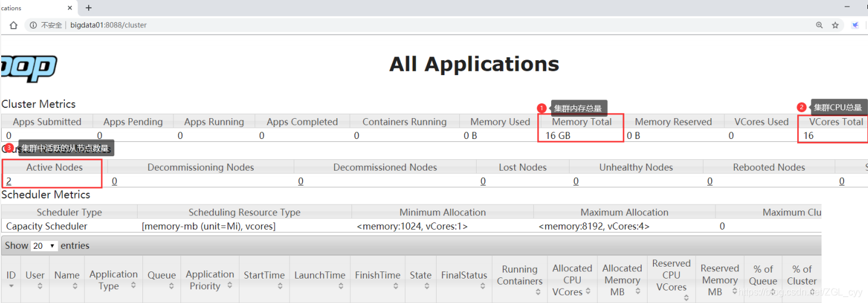Sort applications by Allocated CPU VCores column

[x=572, y=280]
